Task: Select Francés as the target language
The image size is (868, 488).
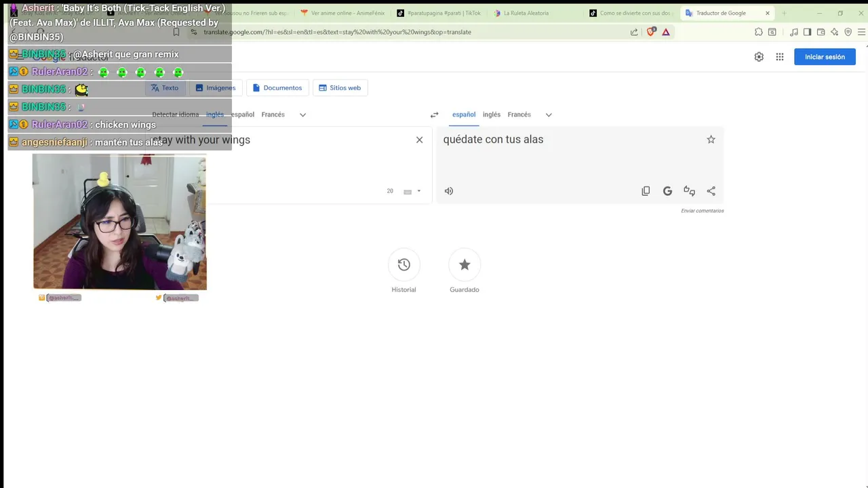Action: [x=519, y=115]
